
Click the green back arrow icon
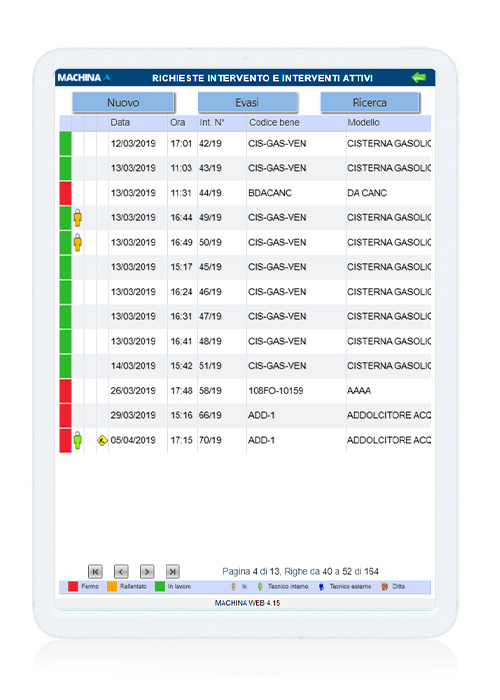pos(419,78)
